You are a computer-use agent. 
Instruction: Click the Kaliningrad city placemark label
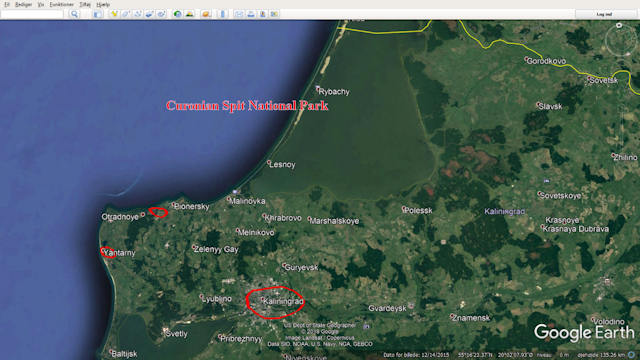click(283, 302)
